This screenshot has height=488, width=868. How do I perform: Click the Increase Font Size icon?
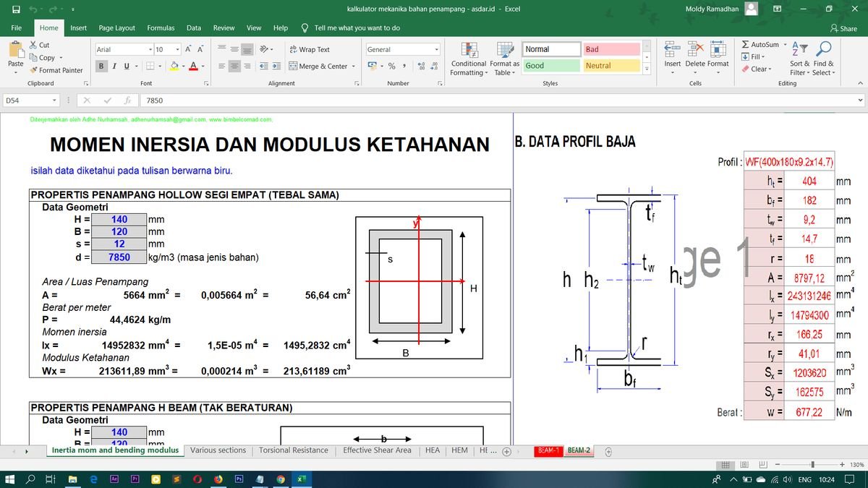pyautogui.click(x=187, y=49)
